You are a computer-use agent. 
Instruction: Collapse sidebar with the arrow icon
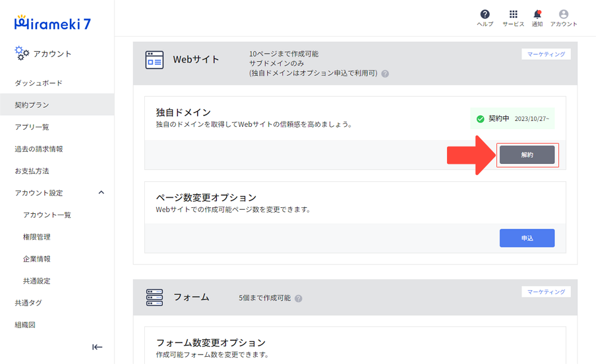tap(97, 347)
